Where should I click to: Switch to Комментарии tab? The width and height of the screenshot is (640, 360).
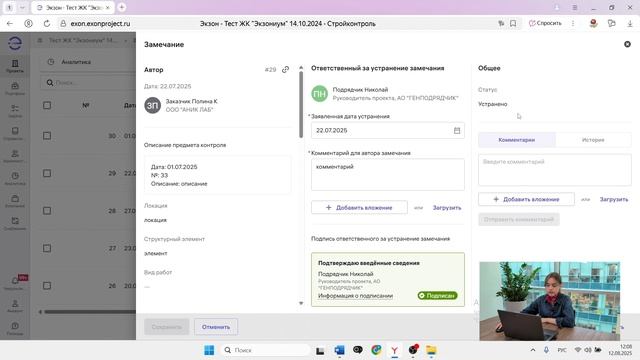pos(517,140)
